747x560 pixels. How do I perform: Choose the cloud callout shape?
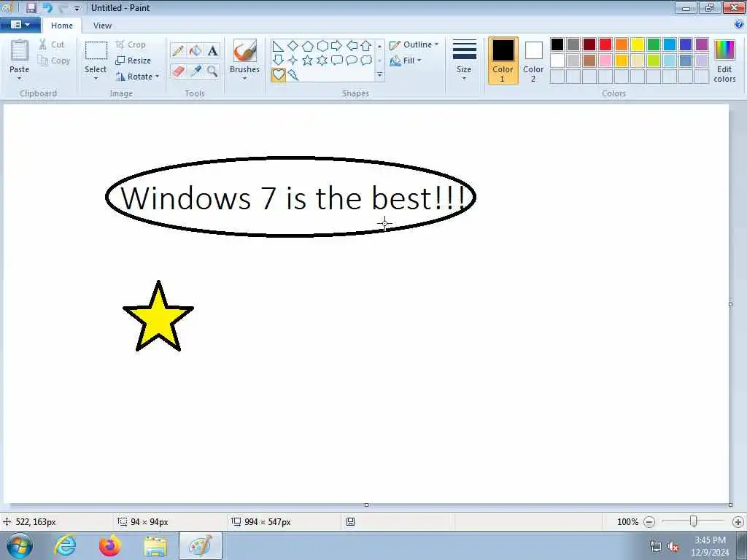366,61
